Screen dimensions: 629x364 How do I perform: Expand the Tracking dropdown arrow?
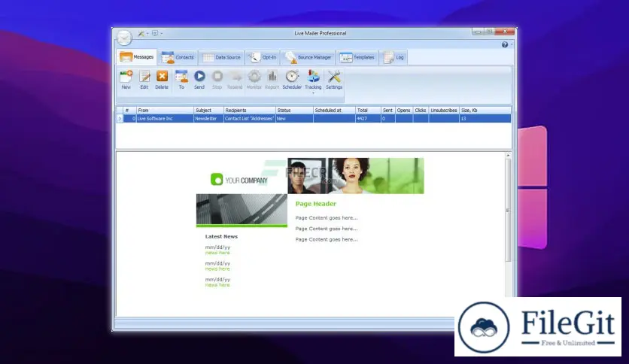coord(313,93)
